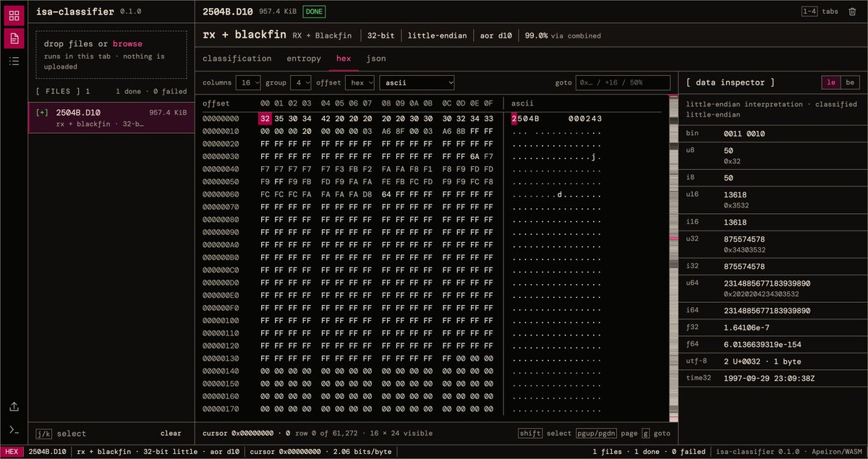Switch to the classification tab

coord(237,59)
